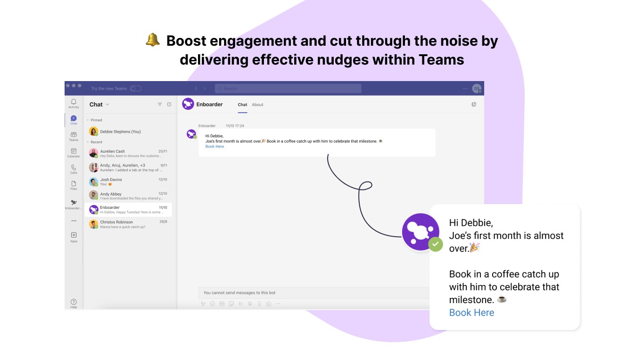644x362 pixels.
Task: Click Book Here in the enlarged callout
Action: [x=471, y=313]
